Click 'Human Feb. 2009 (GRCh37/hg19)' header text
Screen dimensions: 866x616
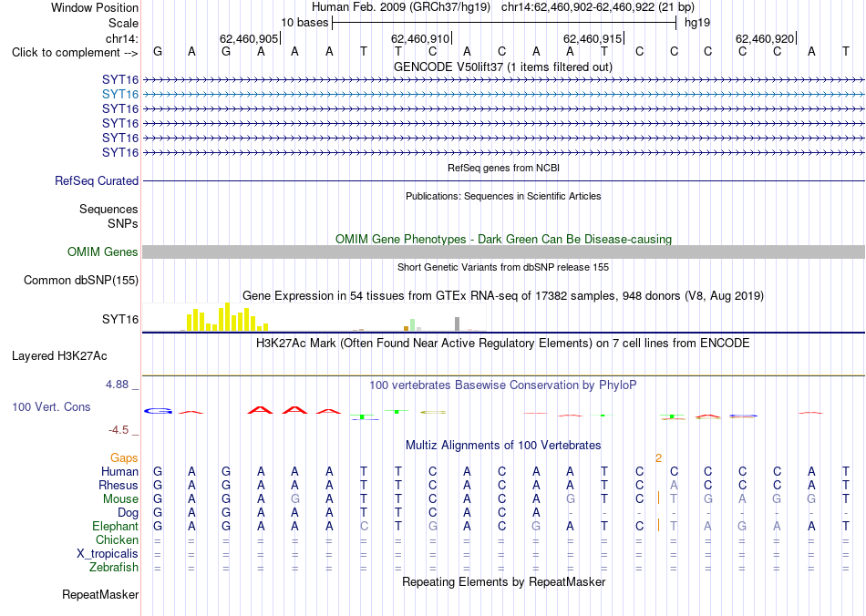tap(401, 7)
